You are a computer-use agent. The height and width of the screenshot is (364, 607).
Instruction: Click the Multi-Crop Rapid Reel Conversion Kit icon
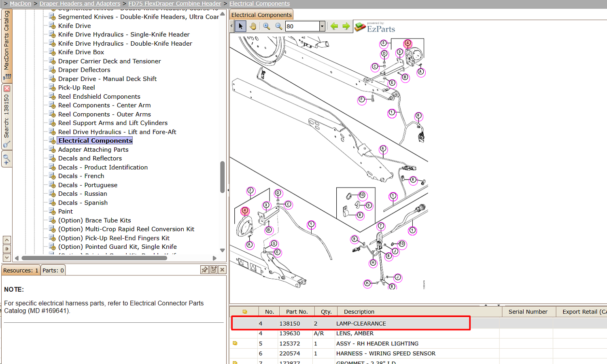point(53,229)
